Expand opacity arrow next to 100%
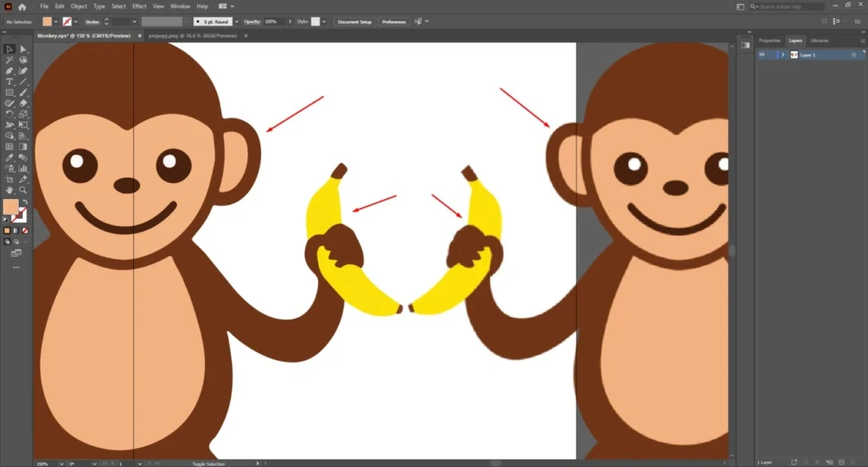The image size is (868, 467). pyautogui.click(x=290, y=21)
